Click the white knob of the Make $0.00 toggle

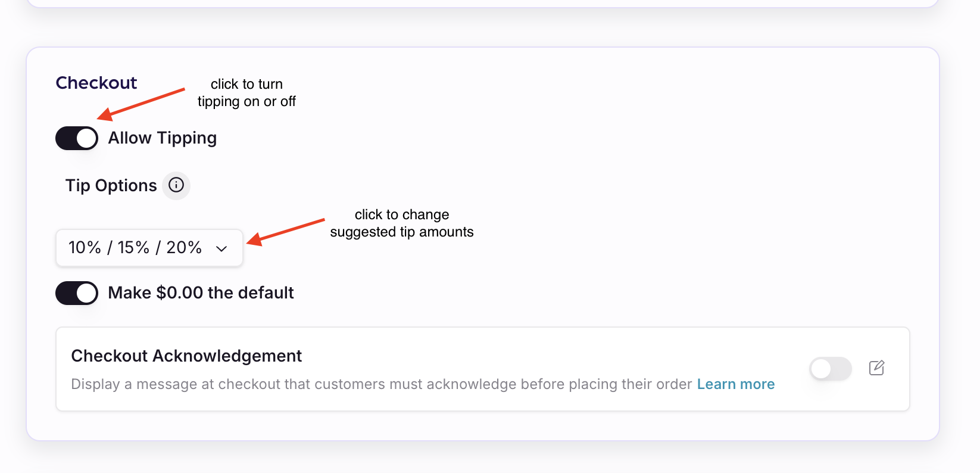pos(87,293)
